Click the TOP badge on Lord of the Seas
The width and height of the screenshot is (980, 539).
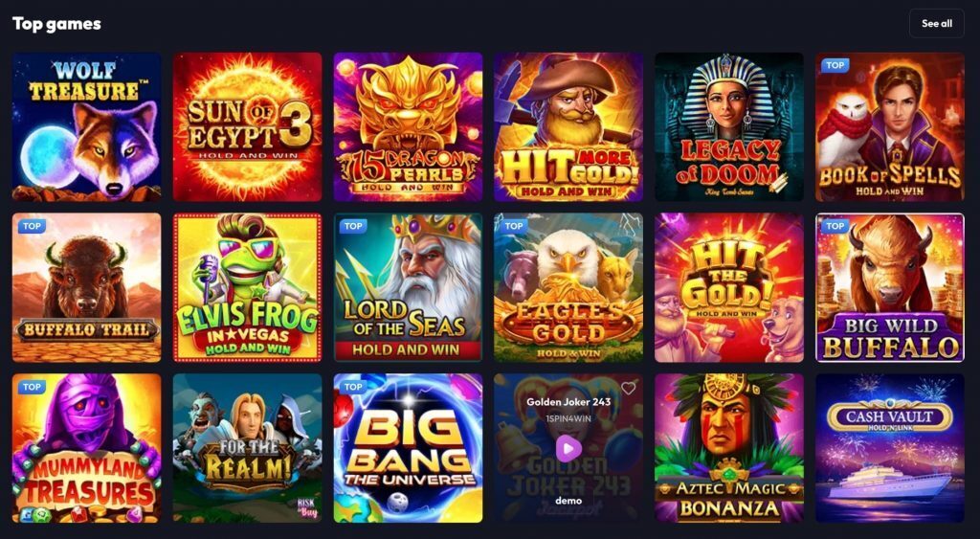353,226
